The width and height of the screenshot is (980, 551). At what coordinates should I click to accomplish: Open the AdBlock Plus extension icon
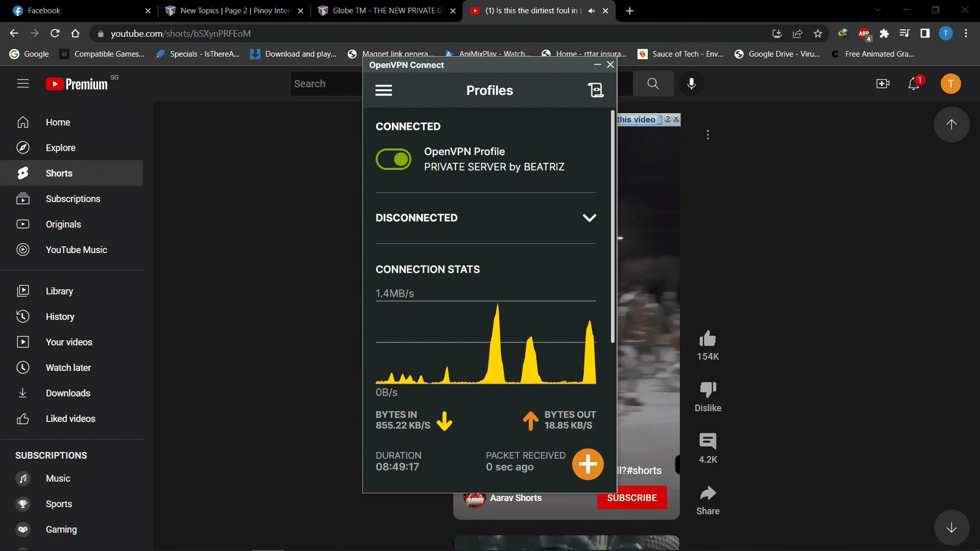[864, 34]
